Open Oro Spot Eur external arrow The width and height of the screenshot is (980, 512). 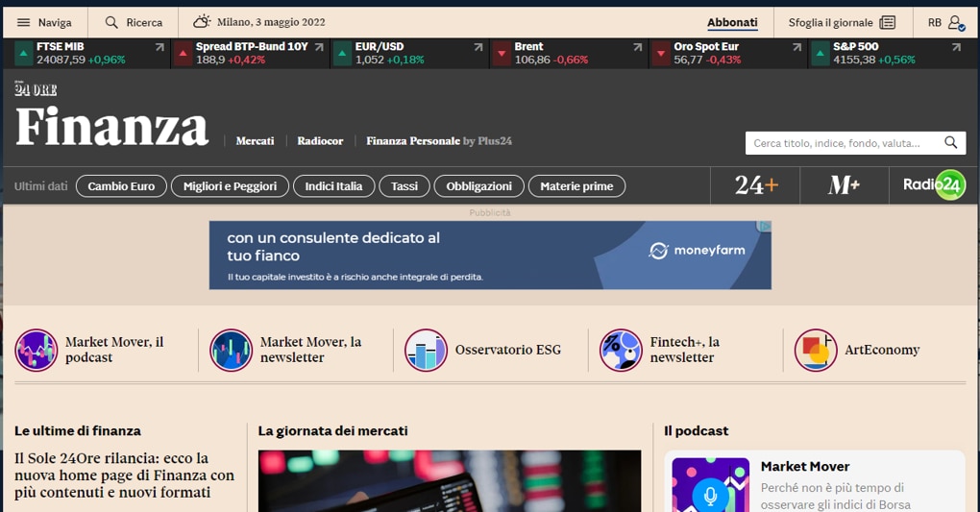tap(796, 47)
